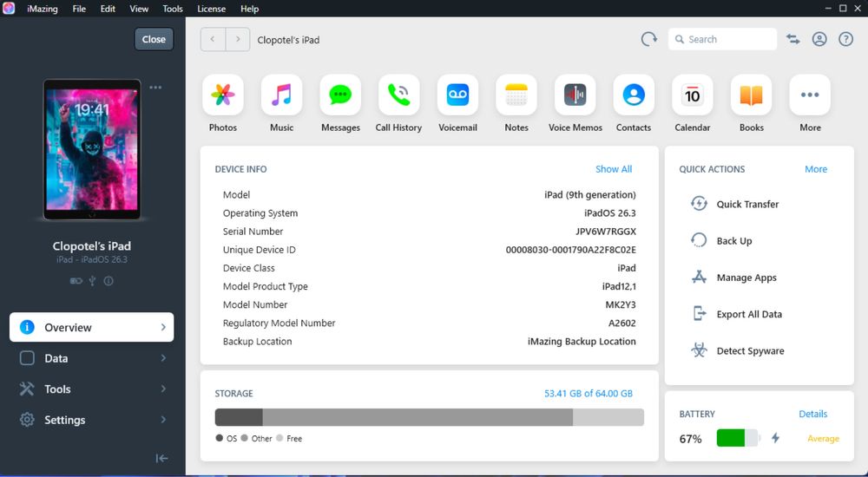This screenshot has width=868, height=477.
Task: Click the 53.41 GB of 64.00 GB link
Action: click(588, 394)
